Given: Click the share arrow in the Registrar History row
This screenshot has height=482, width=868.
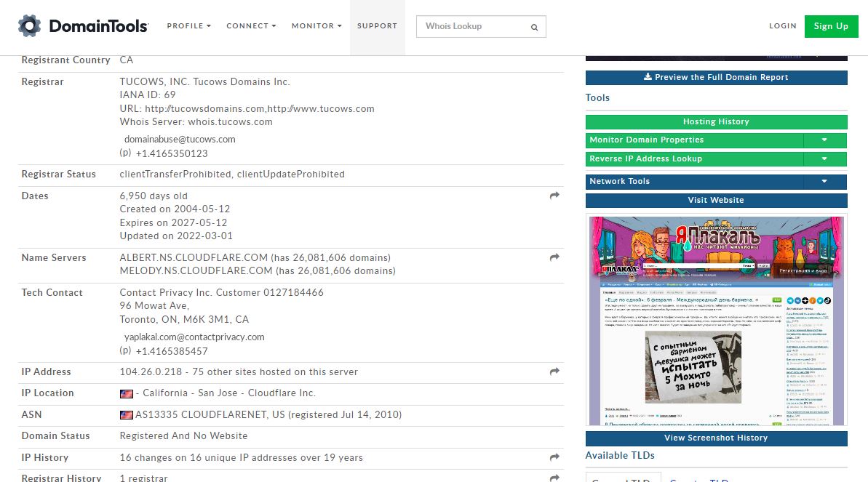Looking at the screenshot, I should tap(554, 478).
